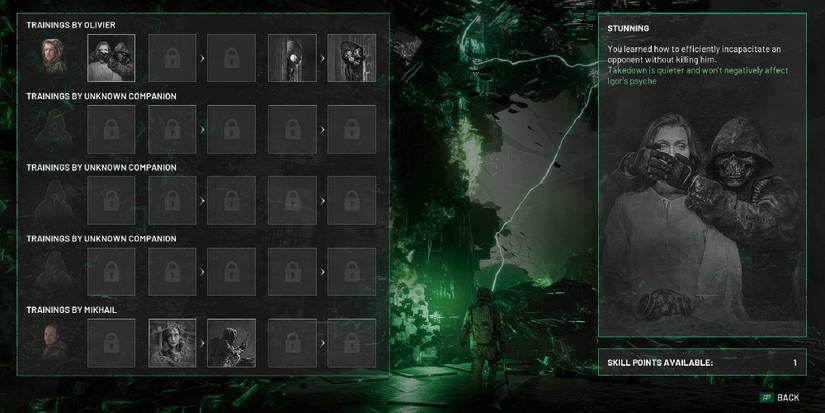Image resolution: width=825 pixels, height=413 pixels.
Task: Click the 'TRAININGS BY MIKHAIL' heading
Action: (72, 310)
